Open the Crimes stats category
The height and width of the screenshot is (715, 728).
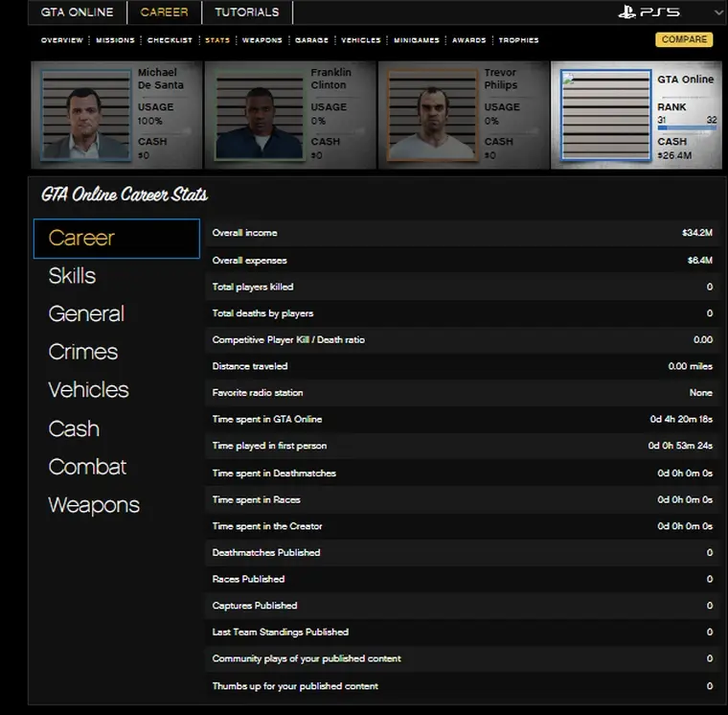pyautogui.click(x=83, y=352)
